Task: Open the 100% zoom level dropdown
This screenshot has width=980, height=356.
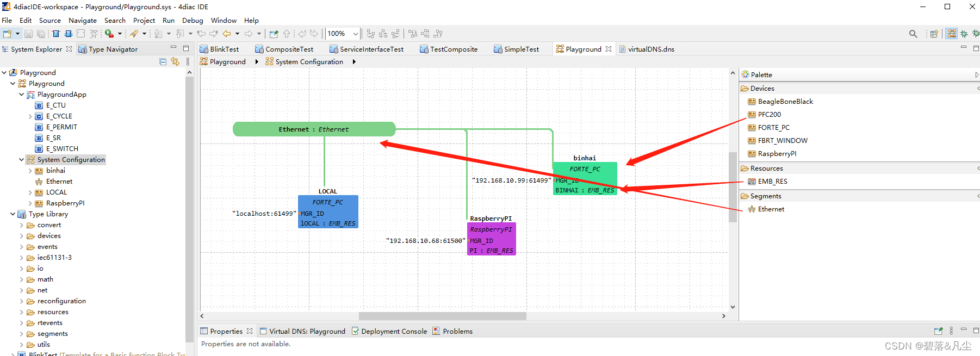Action: 356,34
